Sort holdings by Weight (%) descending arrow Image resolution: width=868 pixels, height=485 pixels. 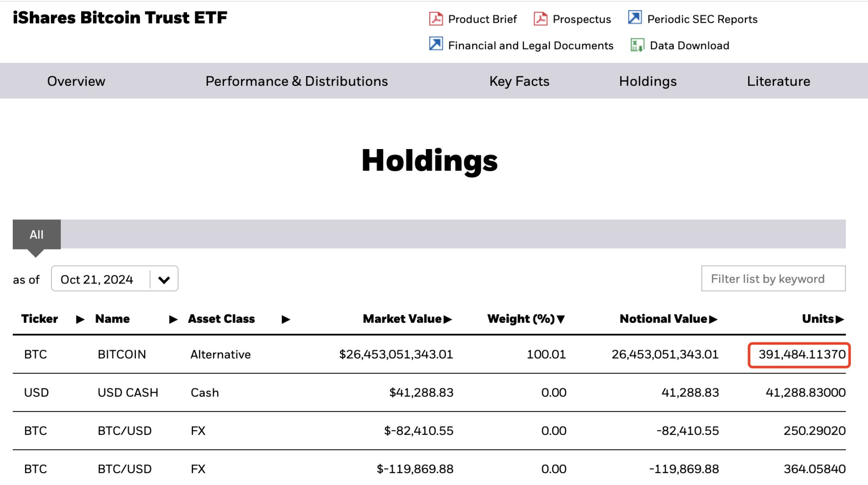click(x=561, y=320)
